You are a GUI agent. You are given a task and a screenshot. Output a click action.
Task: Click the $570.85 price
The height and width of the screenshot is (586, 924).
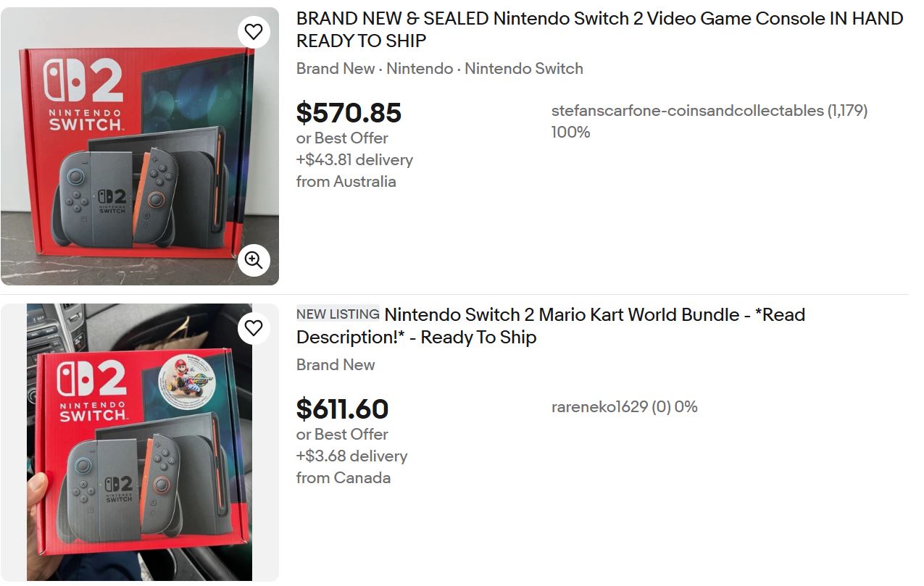coord(349,113)
